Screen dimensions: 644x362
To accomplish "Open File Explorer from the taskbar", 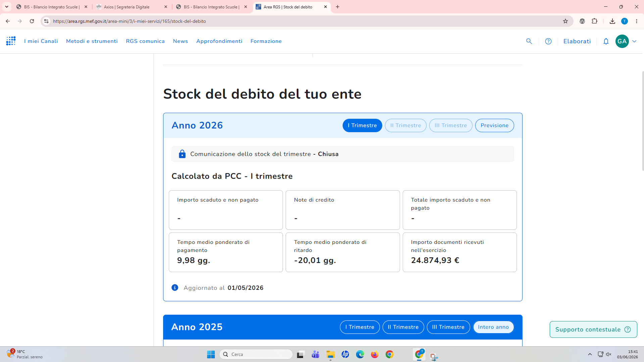I will tap(330, 354).
